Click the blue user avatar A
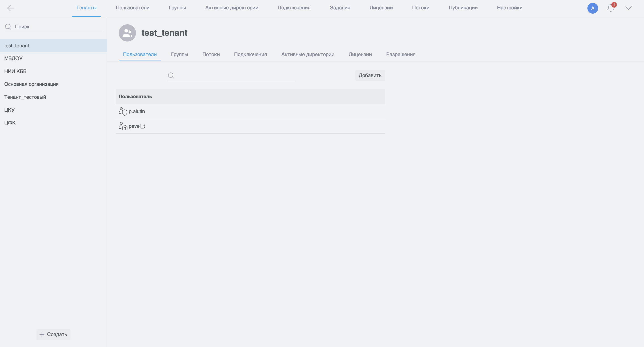Viewport: 644px width, 347px height. click(x=592, y=8)
